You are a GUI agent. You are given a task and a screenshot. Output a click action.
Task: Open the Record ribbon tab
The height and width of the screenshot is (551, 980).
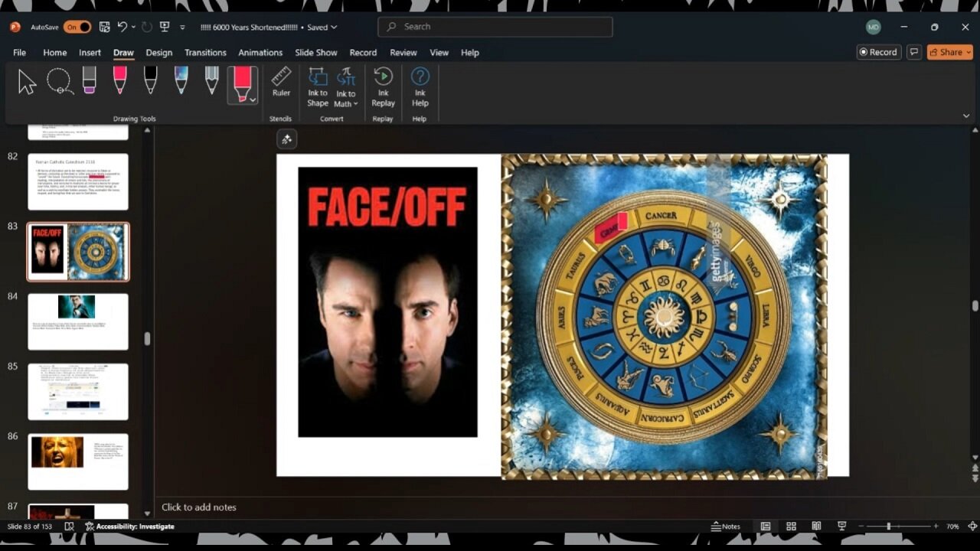coord(363,53)
